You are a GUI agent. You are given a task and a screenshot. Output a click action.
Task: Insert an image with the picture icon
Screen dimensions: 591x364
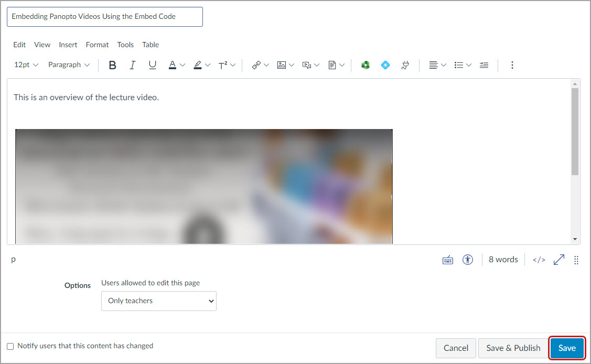[282, 65]
